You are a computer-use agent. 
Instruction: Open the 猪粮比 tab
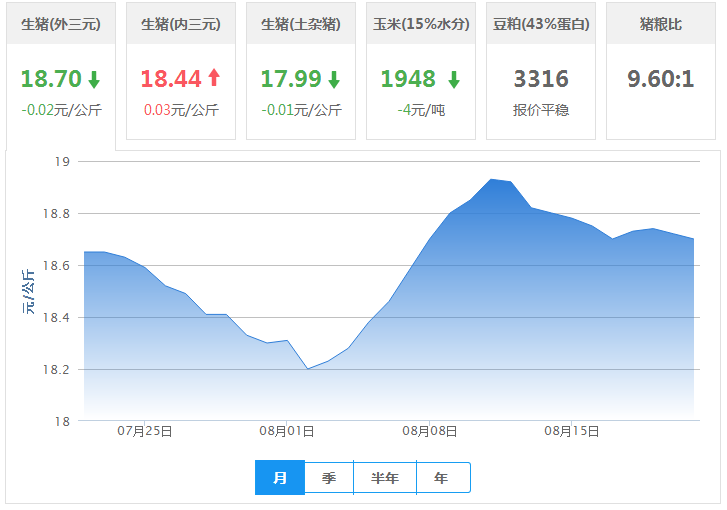pos(661,24)
